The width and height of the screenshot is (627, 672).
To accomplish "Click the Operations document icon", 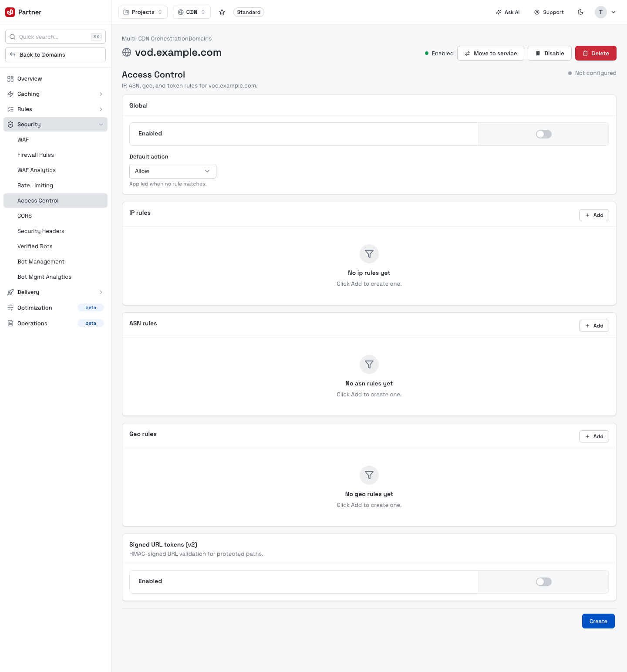I will (10, 323).
